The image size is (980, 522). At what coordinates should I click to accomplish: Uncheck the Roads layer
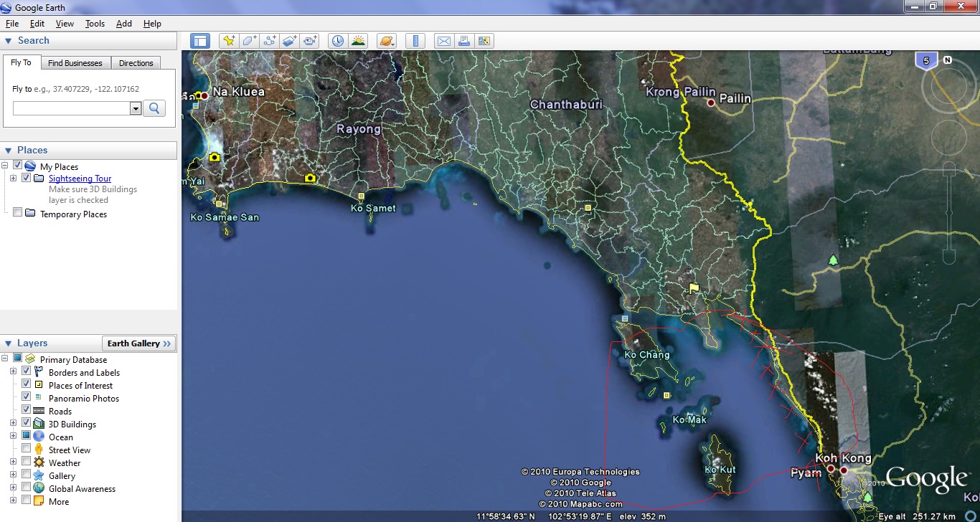pyautogui.click(x=27, y=410)
